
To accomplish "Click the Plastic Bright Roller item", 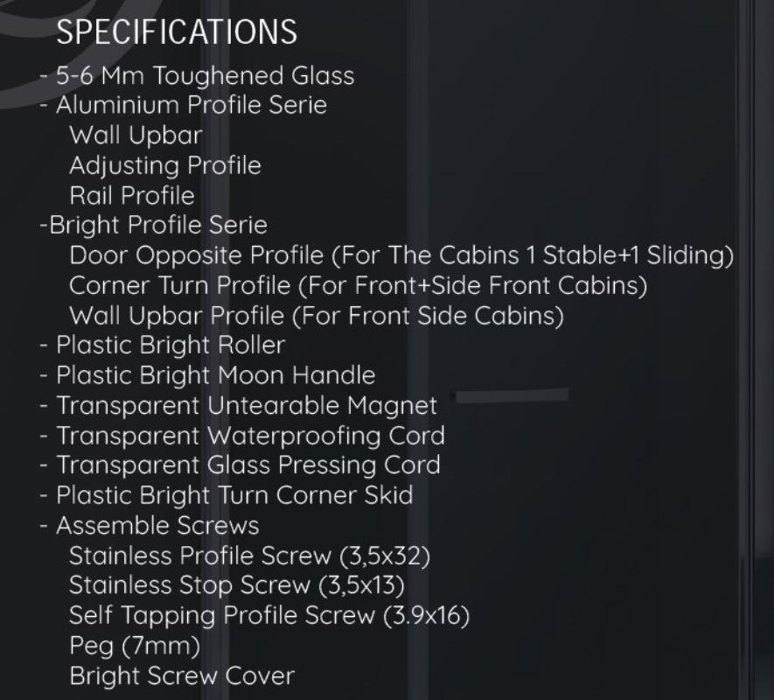I will pos(163,345).
